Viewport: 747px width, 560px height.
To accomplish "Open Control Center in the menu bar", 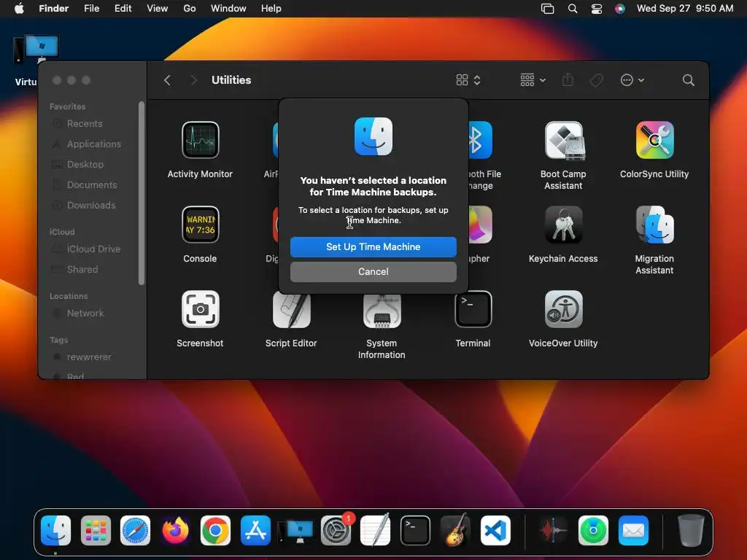I will (x=597, y=9).
